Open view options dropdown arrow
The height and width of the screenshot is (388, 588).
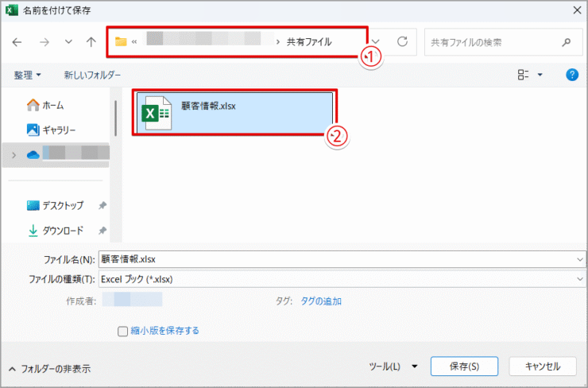coord(540,75)
